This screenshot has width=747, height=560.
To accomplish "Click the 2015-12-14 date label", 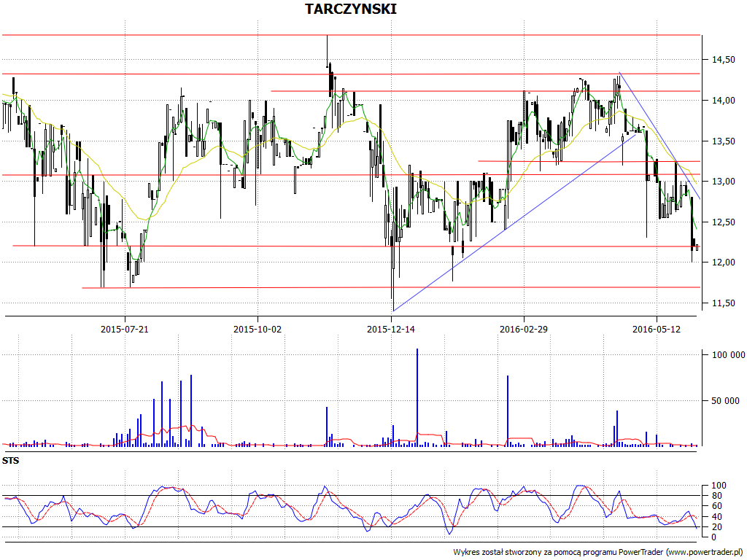I will (x=391, y=329).
